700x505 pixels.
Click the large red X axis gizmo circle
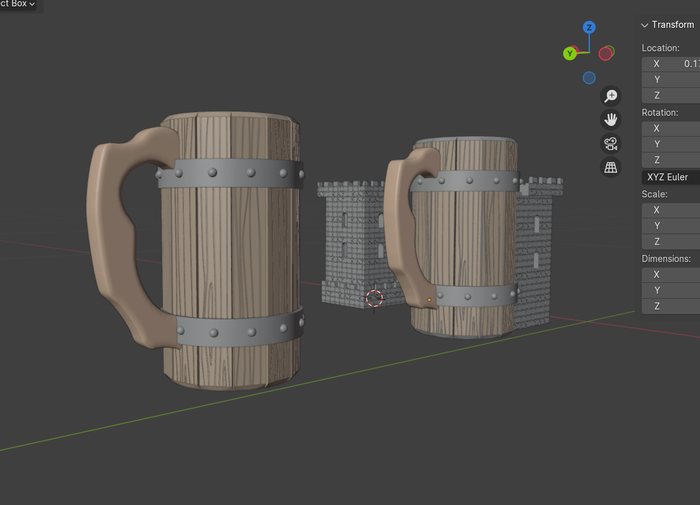[x=607, y=52]
